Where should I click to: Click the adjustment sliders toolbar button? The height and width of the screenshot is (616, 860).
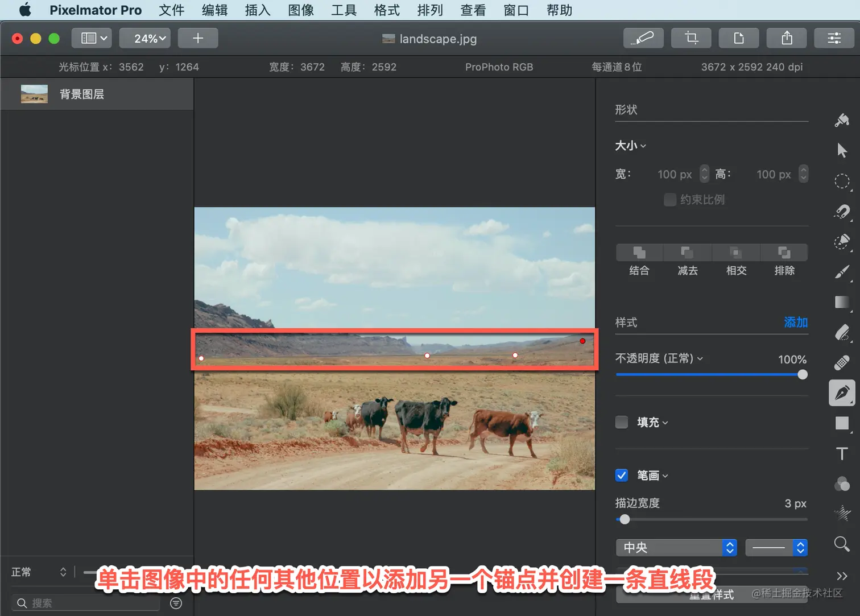point(834,38)
